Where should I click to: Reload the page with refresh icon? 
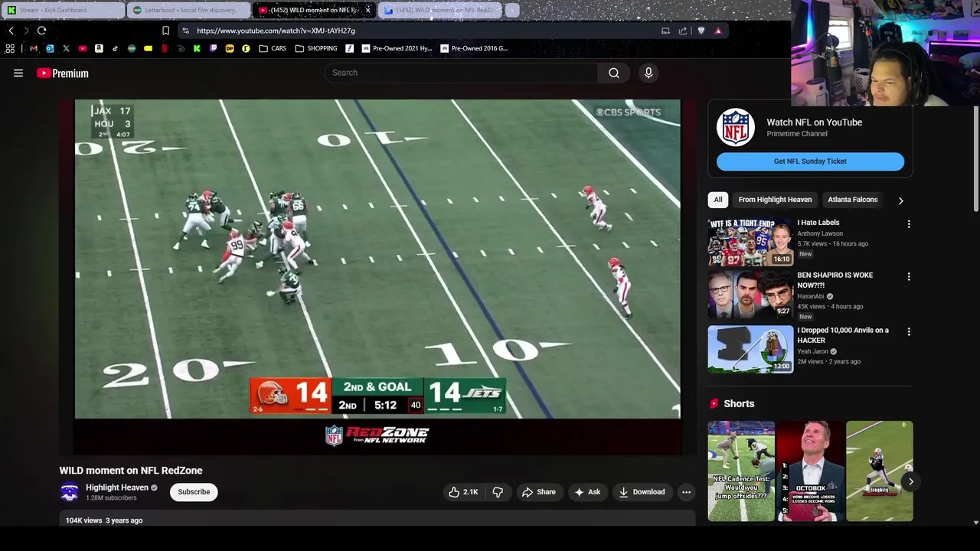(41, 31)
